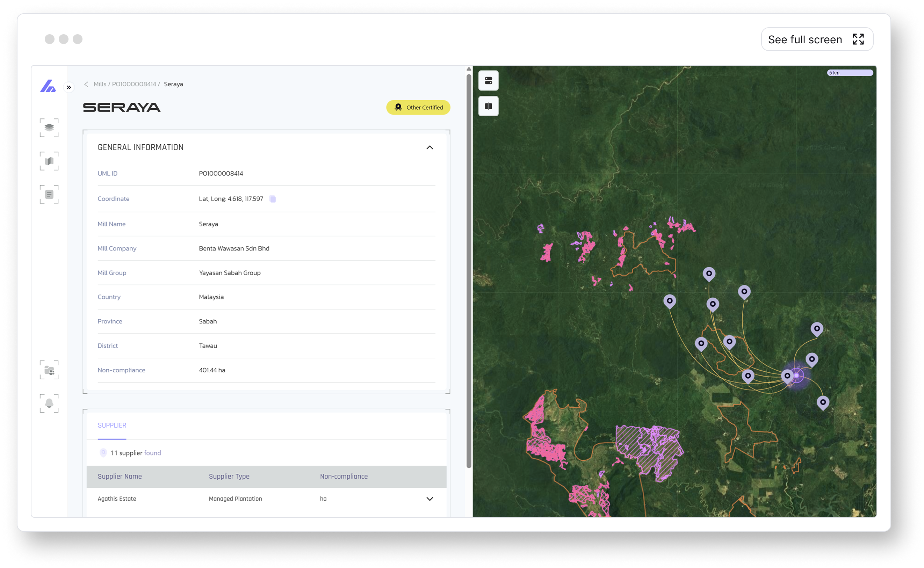Select the glowing mill location marker
This screenshot has width=924, height=568.
click(796, 376)
